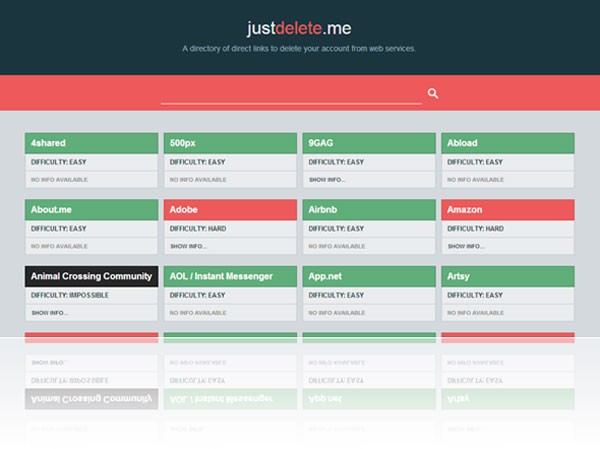Click Difficulty: Easy under Artsy
This screenshot has width=600, height=449.
475,295
